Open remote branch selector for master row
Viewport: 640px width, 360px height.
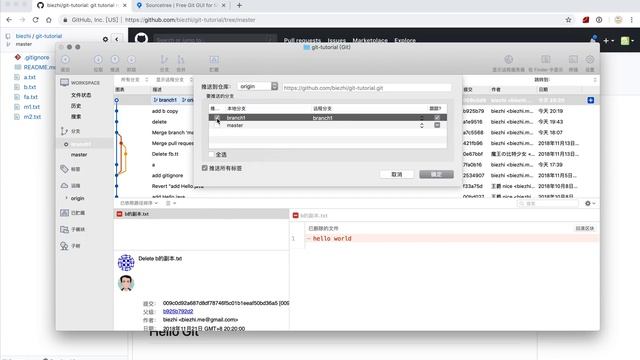(422, 125)
